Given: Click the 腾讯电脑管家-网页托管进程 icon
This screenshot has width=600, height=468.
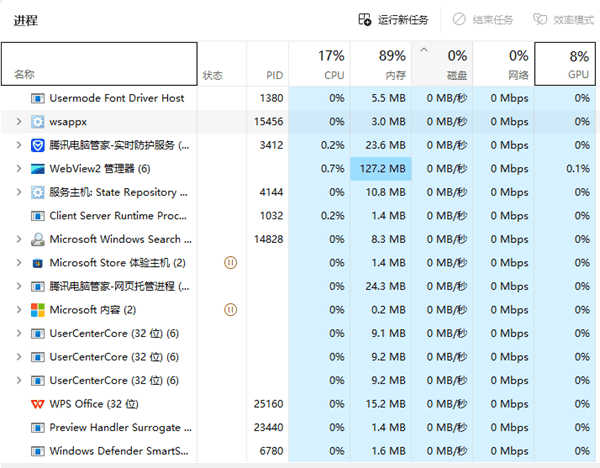Looking at the screenshot, I should pos(38,286).
